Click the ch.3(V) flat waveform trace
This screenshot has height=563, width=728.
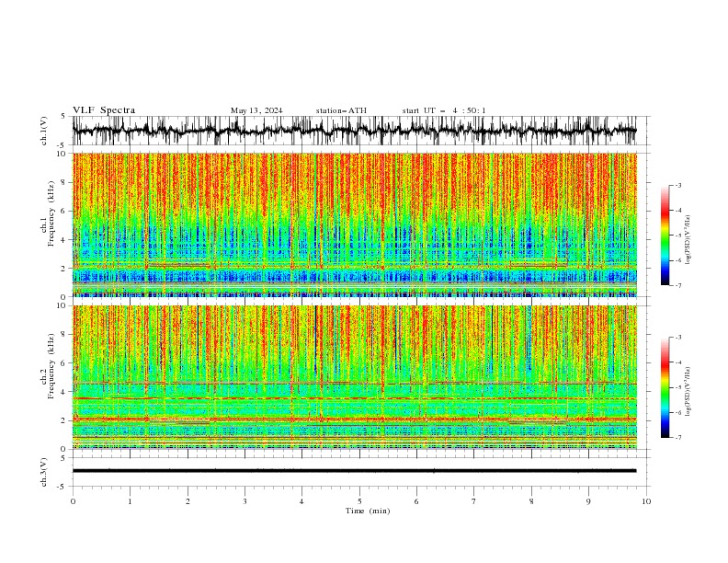(x=354, y=471)
